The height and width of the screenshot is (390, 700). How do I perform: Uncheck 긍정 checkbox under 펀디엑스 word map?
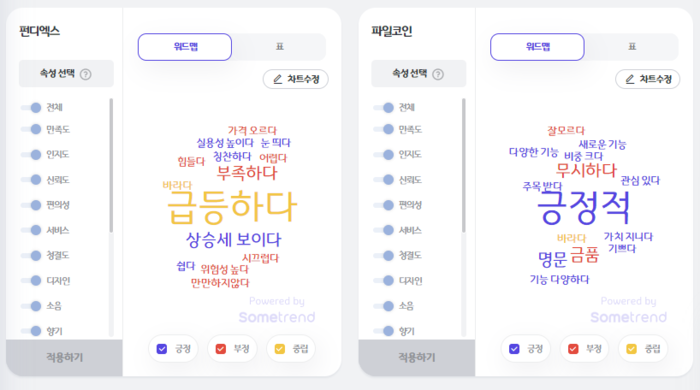tap(162, 349)
